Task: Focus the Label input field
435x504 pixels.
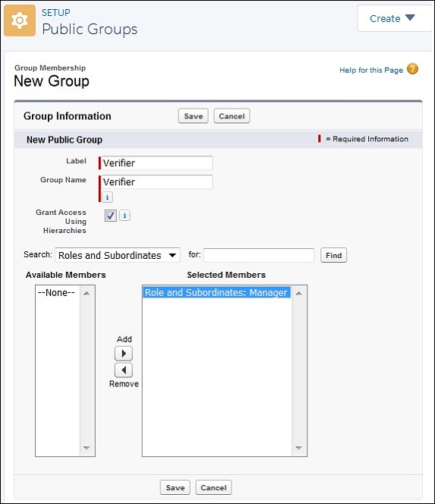Action: (157, 163)
